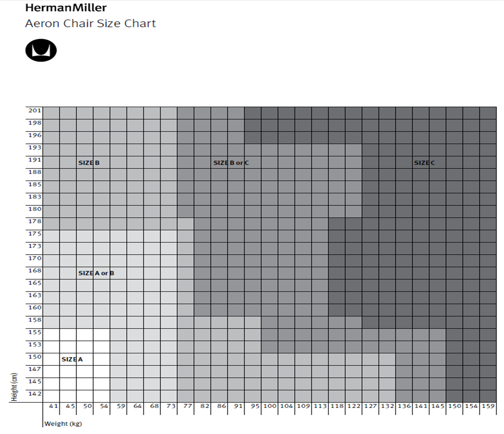Click the HermanMiller brand name heading
The image size is (504, 434).
66,8
